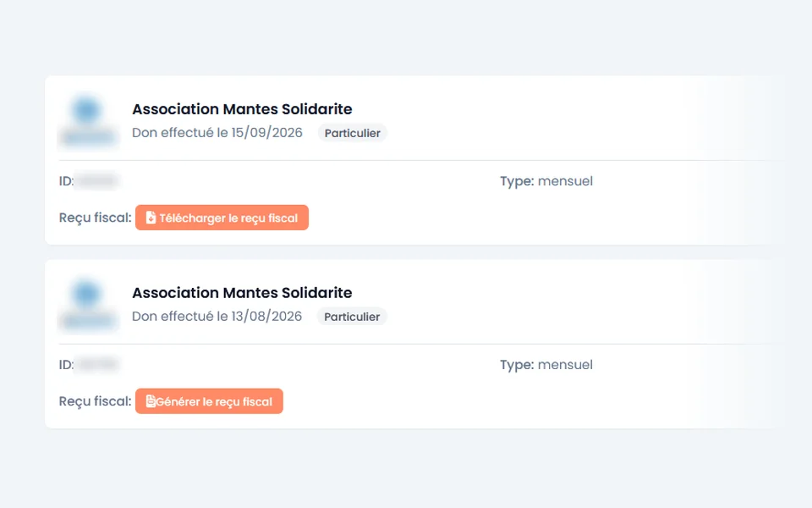Click the Télécharger le reçu fiscal button text
The image size is (812, 508).
pyautogui.click(x=228, y=218)
